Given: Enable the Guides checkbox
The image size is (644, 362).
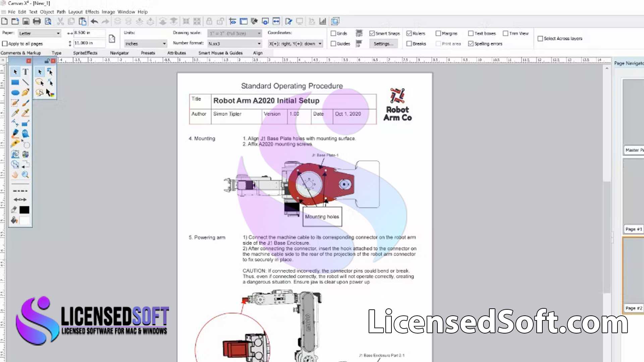Looking at the screenshot, I should tap(333, 44).
